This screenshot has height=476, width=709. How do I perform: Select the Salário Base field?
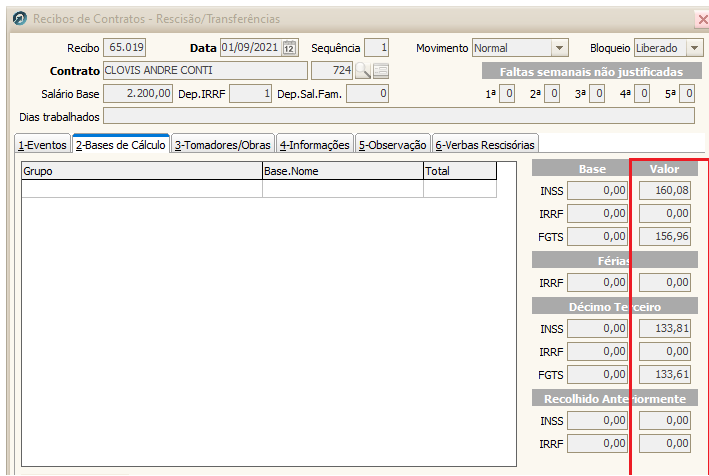point(138,94)
